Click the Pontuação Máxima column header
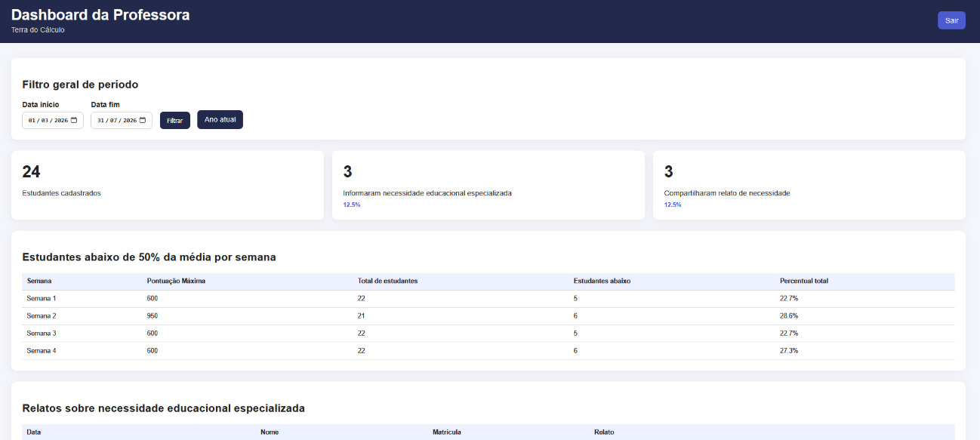The image size is (980, 440). click(176, 281)
